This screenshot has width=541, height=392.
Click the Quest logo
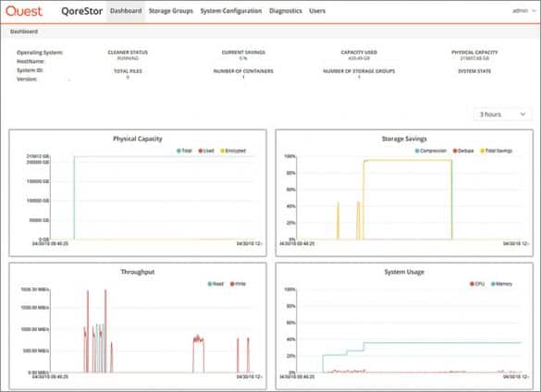(x=24, y=11)
